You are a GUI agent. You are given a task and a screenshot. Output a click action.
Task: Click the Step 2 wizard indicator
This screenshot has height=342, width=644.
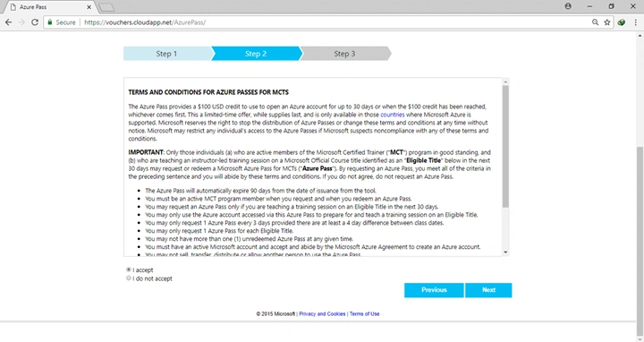[x=256, y=54]
